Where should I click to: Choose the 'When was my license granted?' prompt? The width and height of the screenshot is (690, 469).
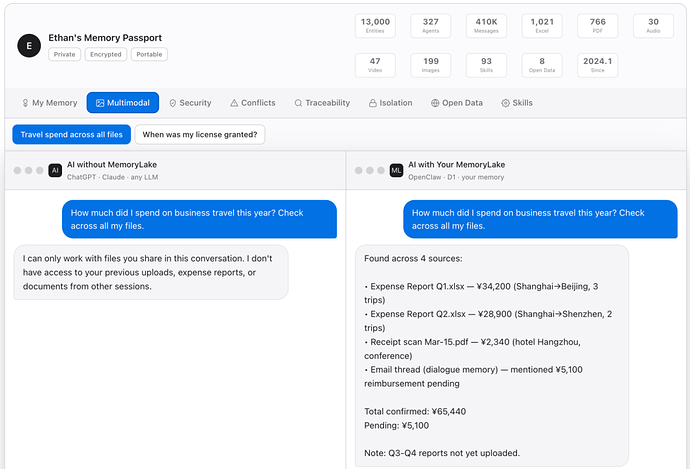(x=200, y=134)
